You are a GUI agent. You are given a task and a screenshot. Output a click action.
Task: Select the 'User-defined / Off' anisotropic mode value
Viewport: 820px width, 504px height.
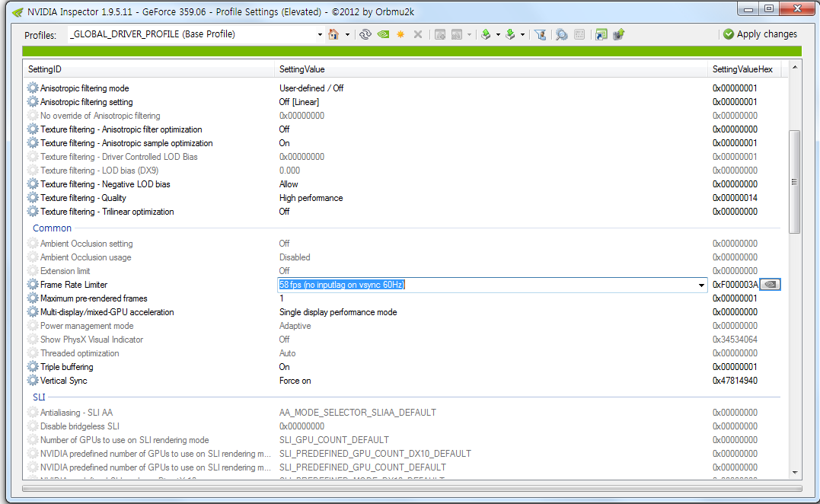click(311, 88)
